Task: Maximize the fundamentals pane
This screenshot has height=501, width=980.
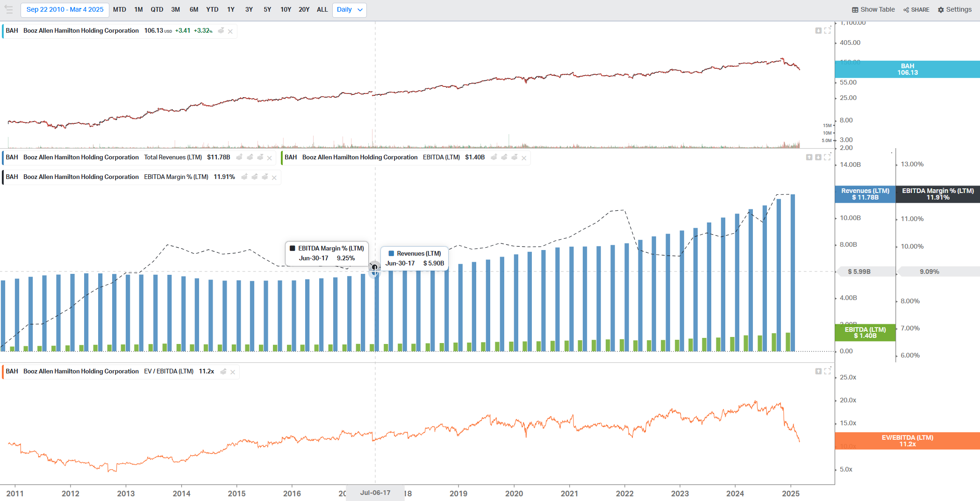Action: coord(828,157)
